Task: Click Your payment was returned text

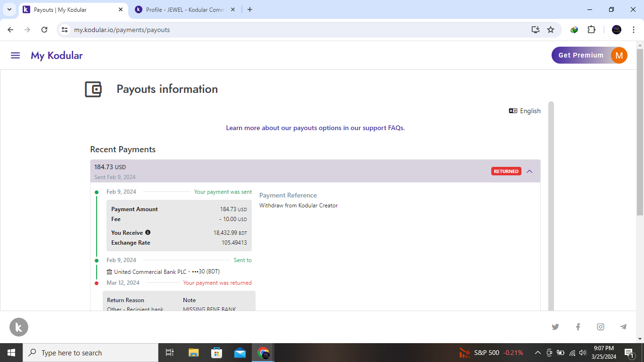Action: click(217, 283)
